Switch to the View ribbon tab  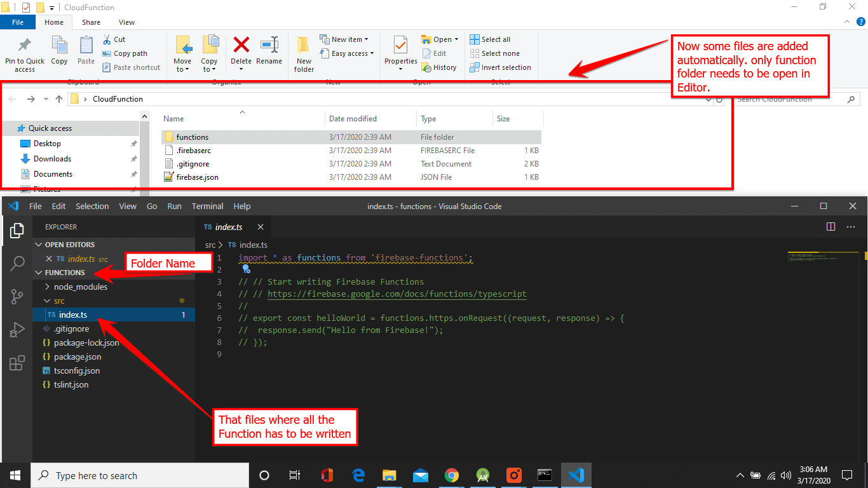(x=126, y=22)
